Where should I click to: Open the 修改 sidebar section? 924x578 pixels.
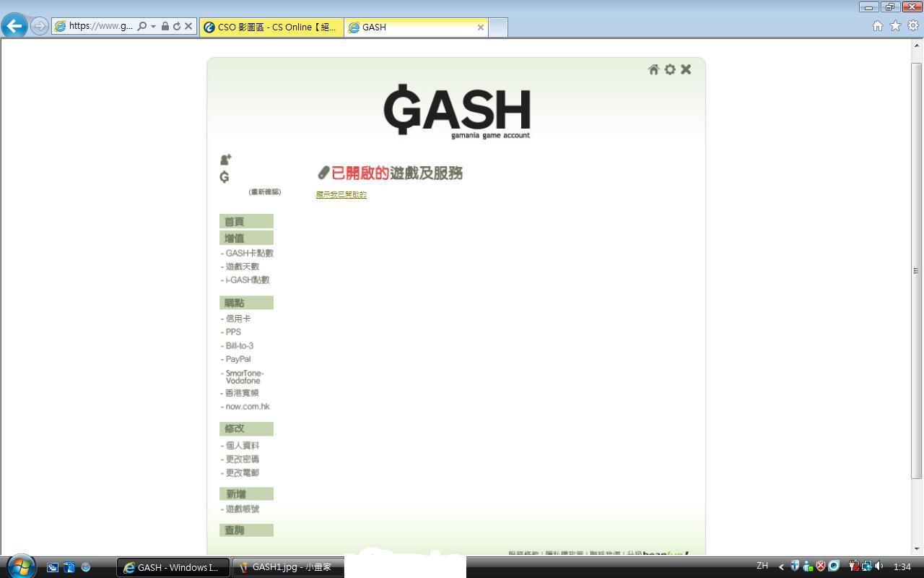pyautogui.click(x=246, y=428)
